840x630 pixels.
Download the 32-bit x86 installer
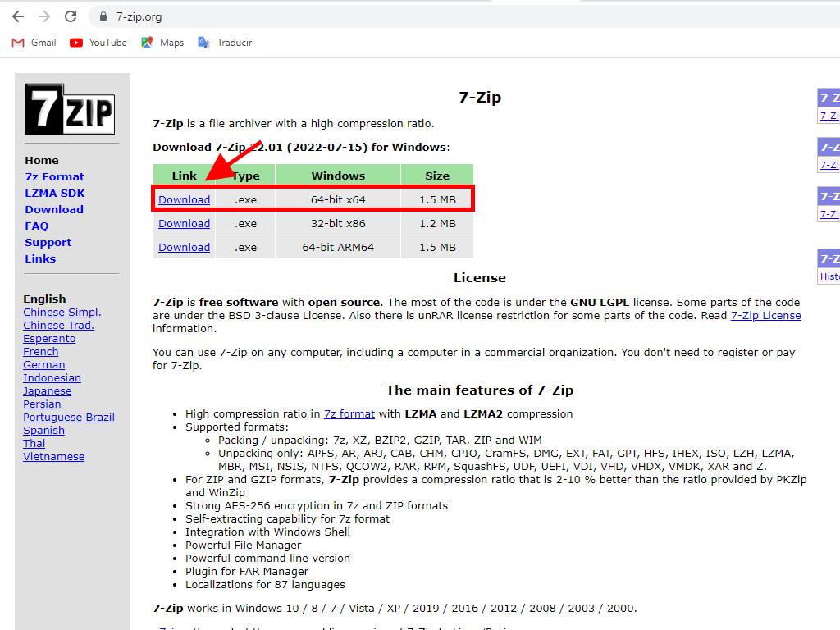(184, 223)
